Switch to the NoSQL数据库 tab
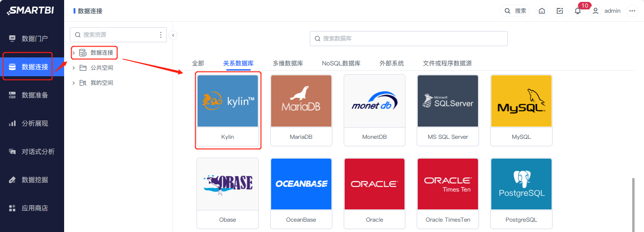Viewport: 644px width, 232px height. tap(341, 63)
